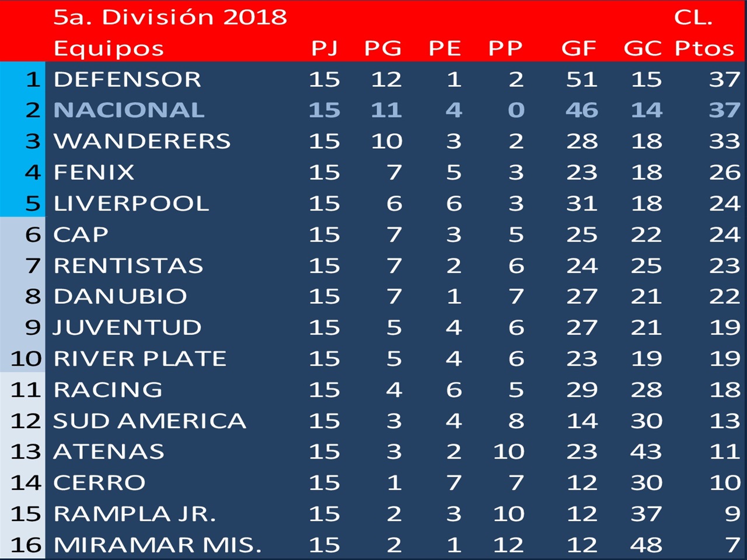This screenshot has width=747, height=560.
Task: Click the PG column header
Action: click(383, 48)
